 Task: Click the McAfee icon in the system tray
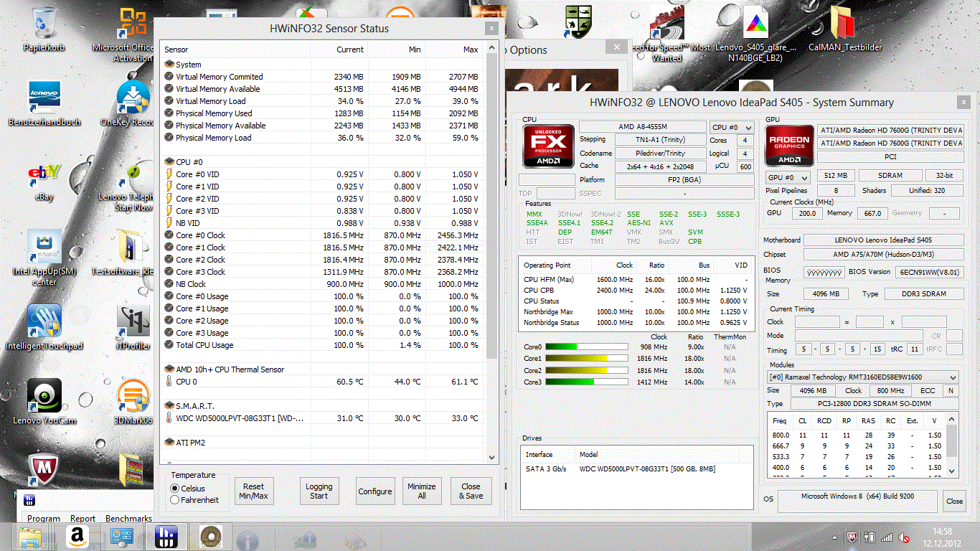[x=853, y=537]
